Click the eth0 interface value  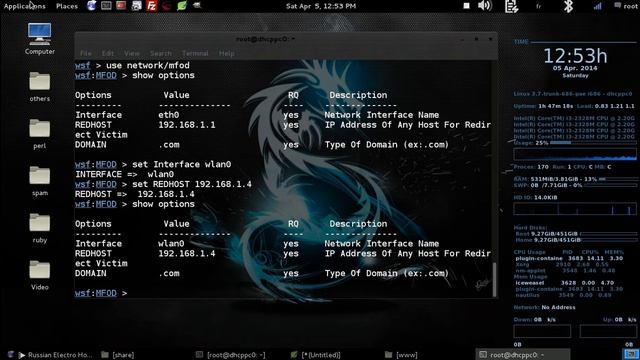tap(169, 115)
